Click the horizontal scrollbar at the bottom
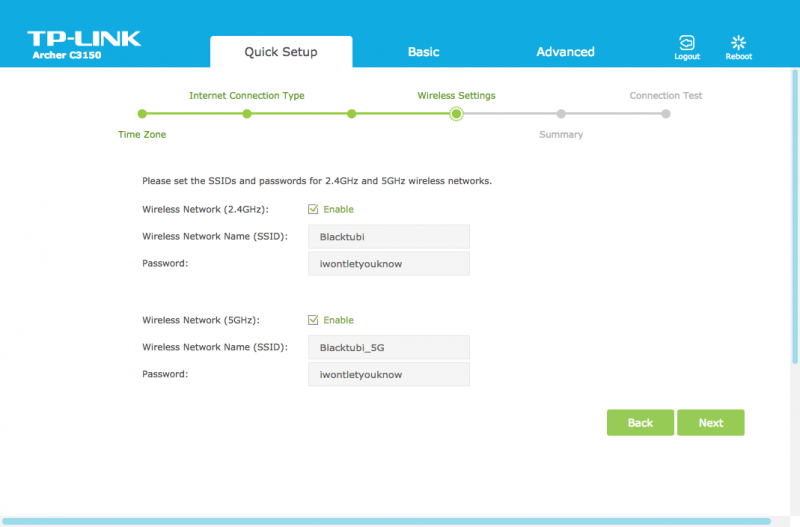The width and height of the screenshot is (800, 527). point(386,521)
